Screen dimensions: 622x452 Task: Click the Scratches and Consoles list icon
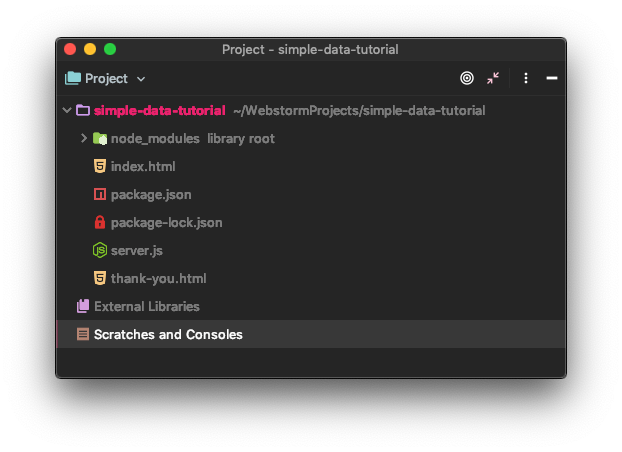[x=83, y=334]
